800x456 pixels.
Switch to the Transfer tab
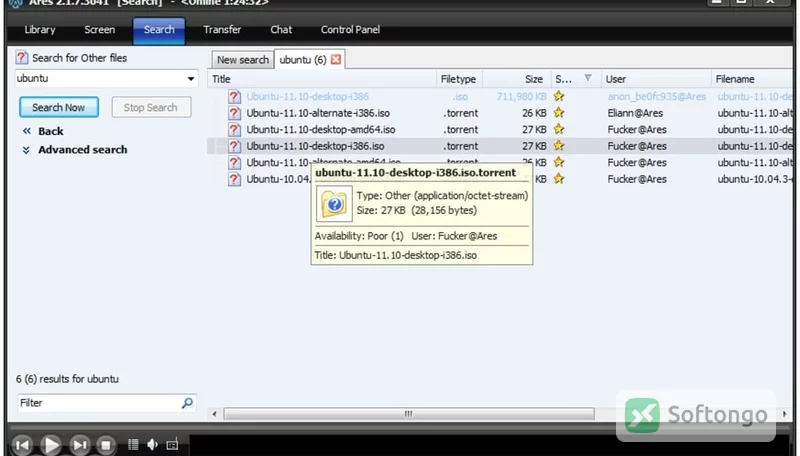(x=222, y=30)
